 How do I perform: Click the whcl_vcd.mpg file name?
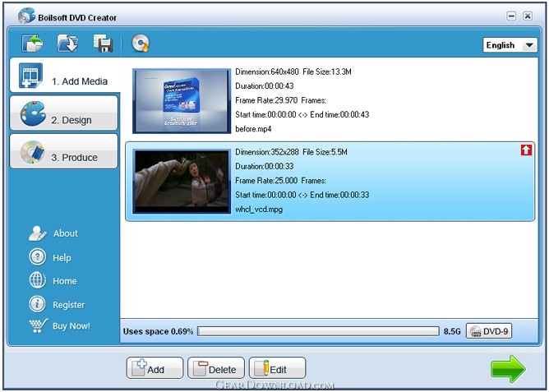tap(259, 210)
